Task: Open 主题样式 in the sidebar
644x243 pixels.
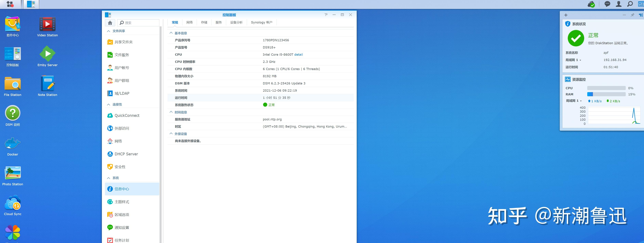Action: pyautogui.click(x=132, y=202)
